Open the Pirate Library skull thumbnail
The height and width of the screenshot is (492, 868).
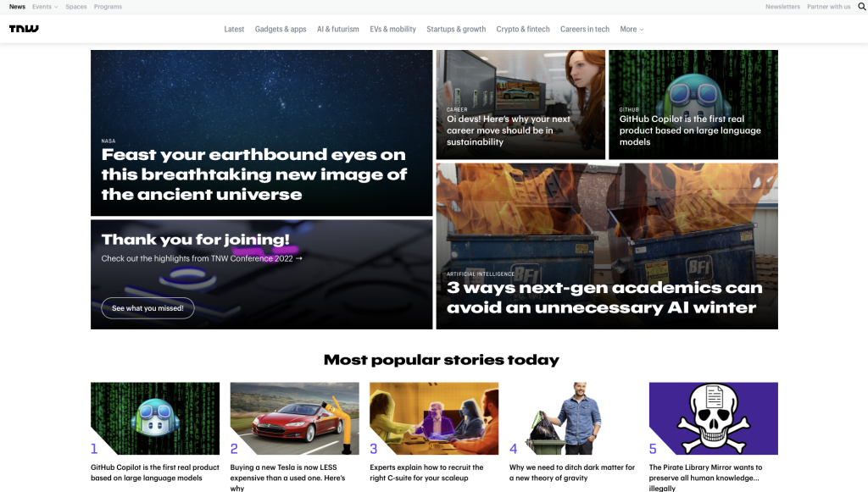[713, 418]
